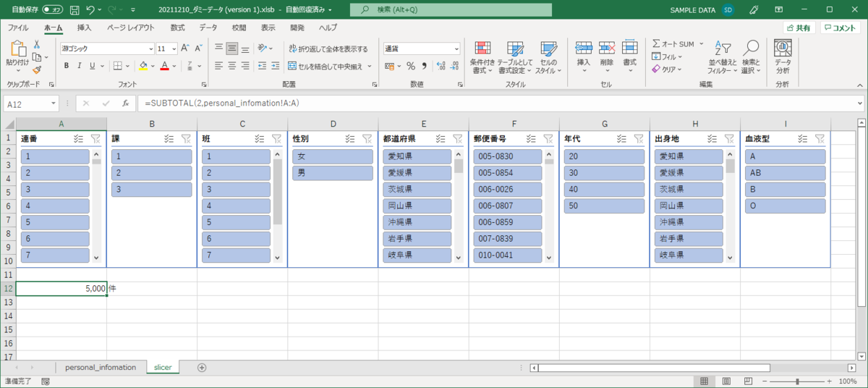
Task: Open Find and Select (検索と選択)
Action: coord(752,57)
